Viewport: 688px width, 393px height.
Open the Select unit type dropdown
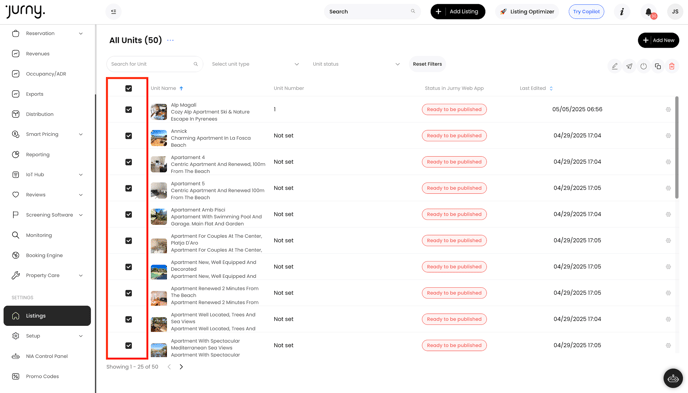click(x=255, y=64)
